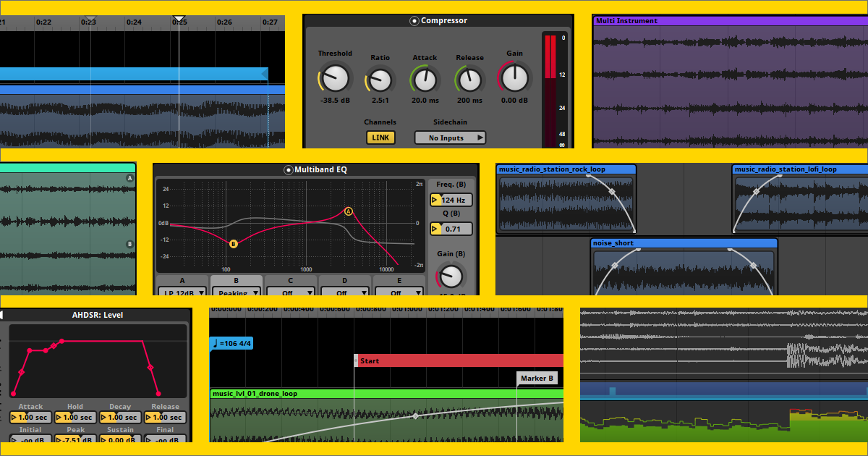The image size is (868, 456).
Task: Click the AHDSR Hold time field
Action: pyautogui.click(x=75, y=418)
